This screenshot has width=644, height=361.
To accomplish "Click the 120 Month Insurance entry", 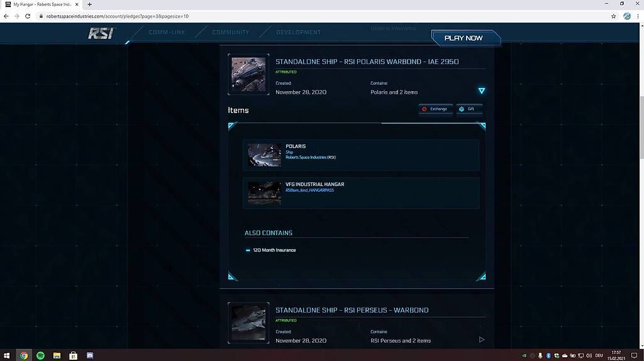I will click(274, 250).
